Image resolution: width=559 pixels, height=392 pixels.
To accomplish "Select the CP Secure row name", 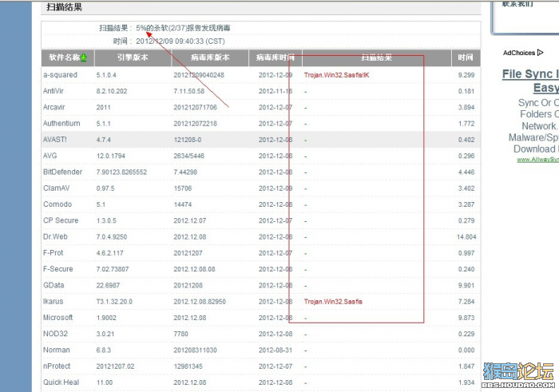I will pos(61,220).
